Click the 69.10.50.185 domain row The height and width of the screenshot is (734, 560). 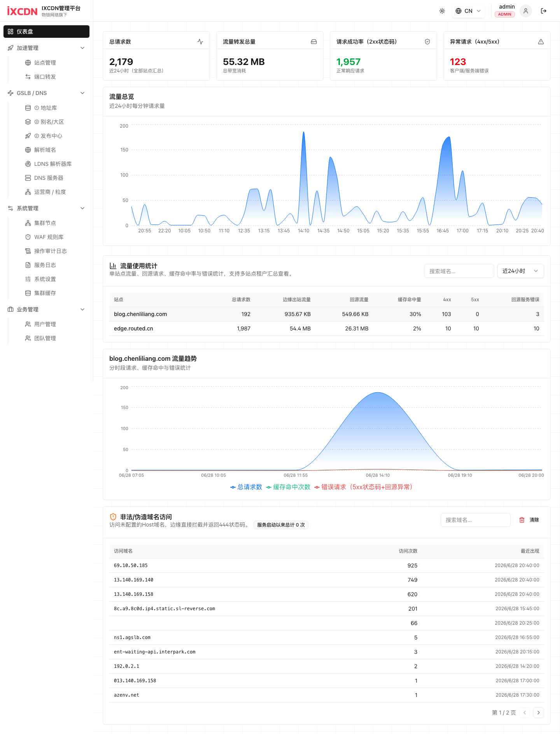coord(327,565)
